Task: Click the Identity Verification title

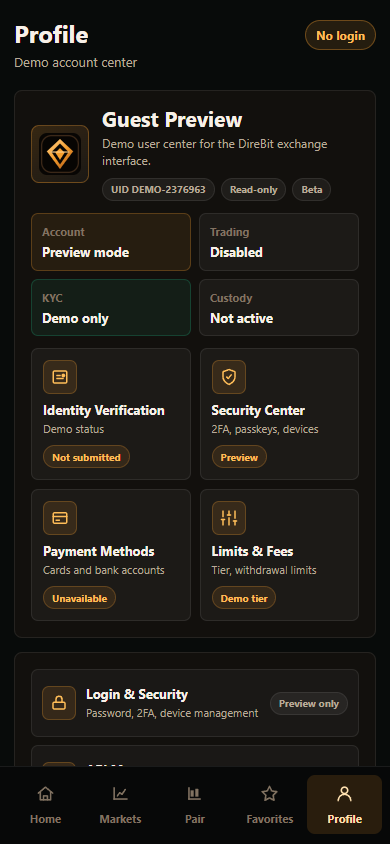Action: [104, 411]
